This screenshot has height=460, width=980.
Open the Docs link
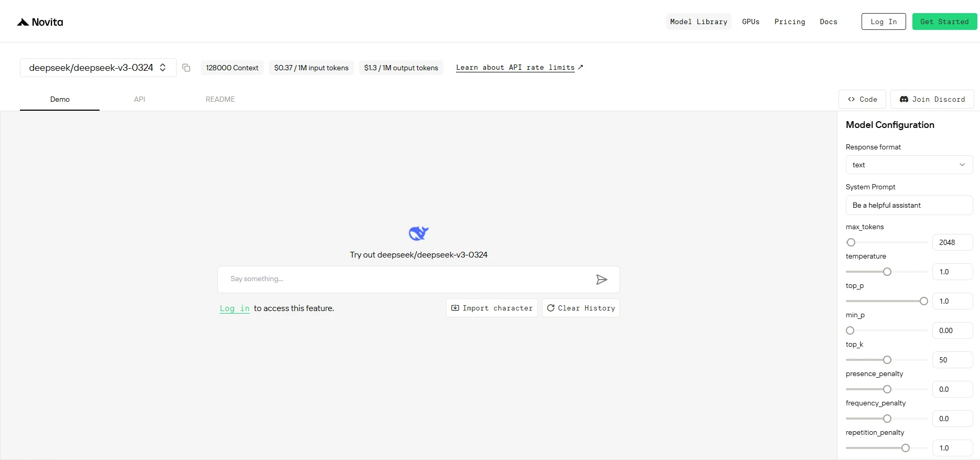829,22
